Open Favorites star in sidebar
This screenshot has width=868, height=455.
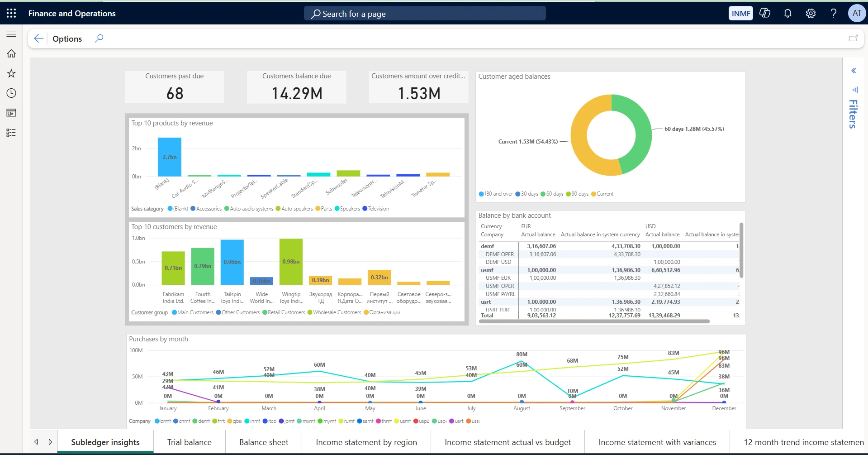[x=11, y=73]
